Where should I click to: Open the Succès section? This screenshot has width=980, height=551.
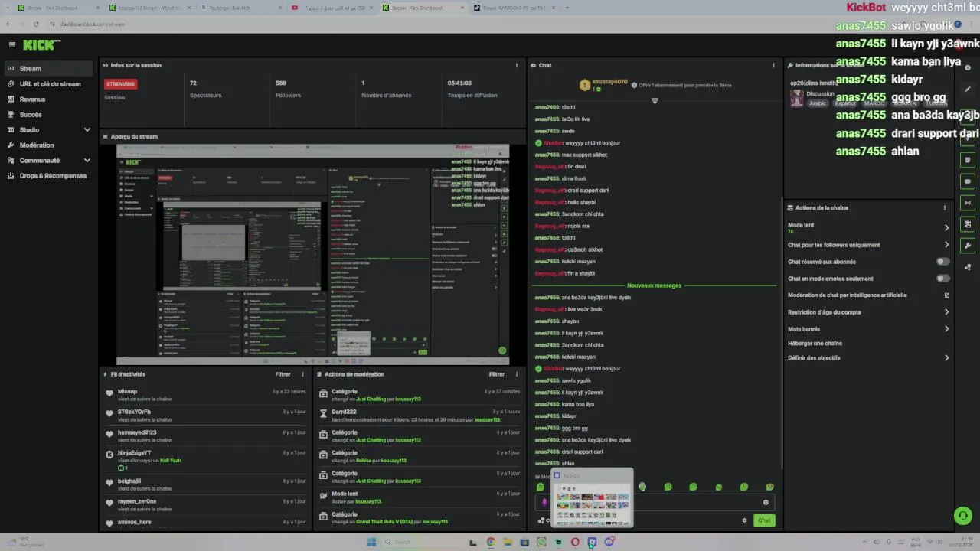(49, 115)
